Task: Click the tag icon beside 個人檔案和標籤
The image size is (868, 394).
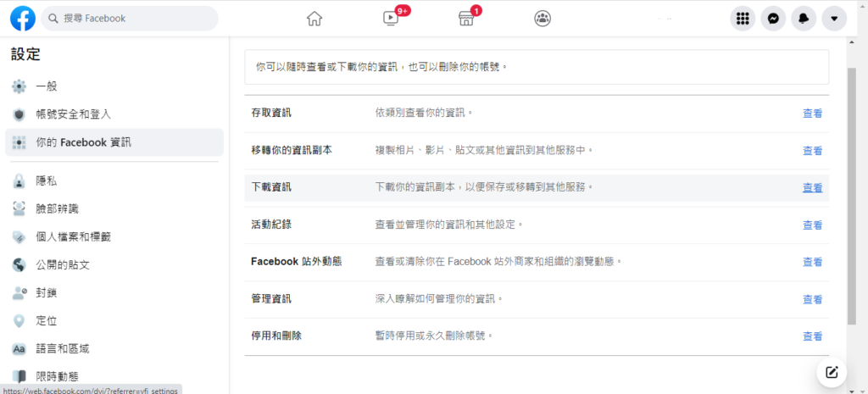Action: (x=19, y=237)
